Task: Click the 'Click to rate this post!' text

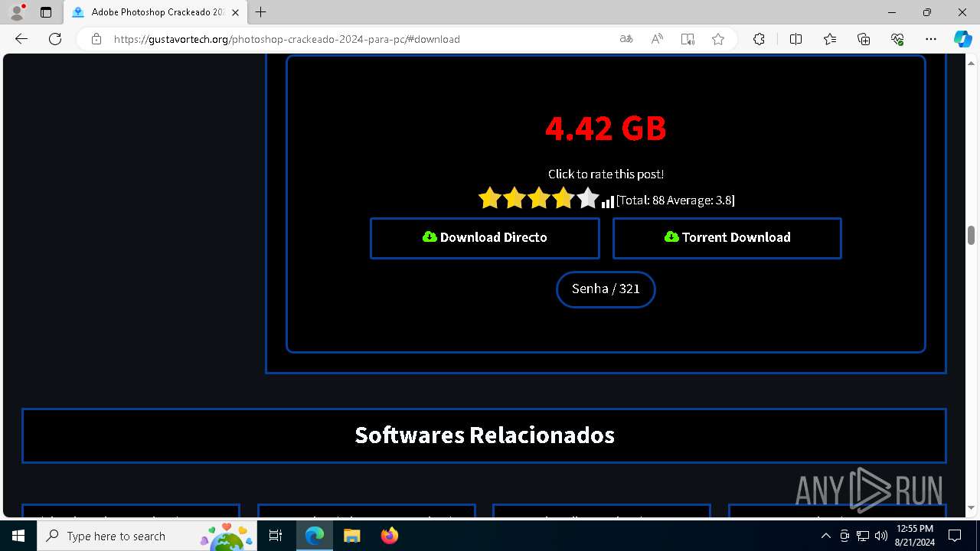Action: [x=606, y=174]
